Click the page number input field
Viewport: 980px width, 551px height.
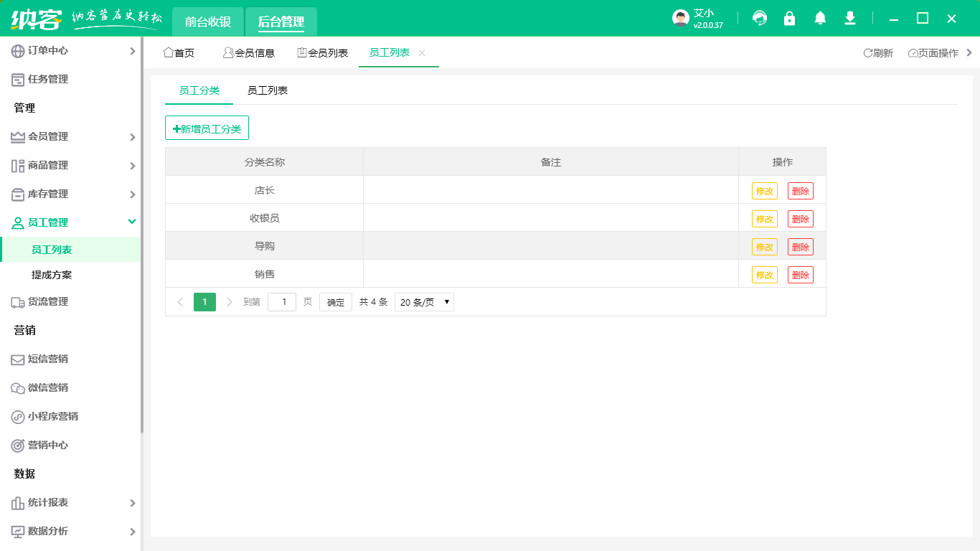(x=282, y=302)
